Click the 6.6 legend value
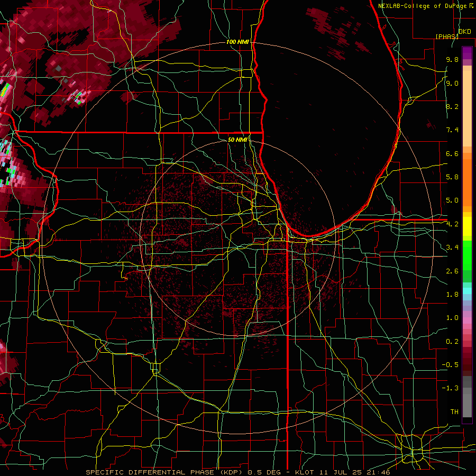Screen dimensions: 476x476 452,153
